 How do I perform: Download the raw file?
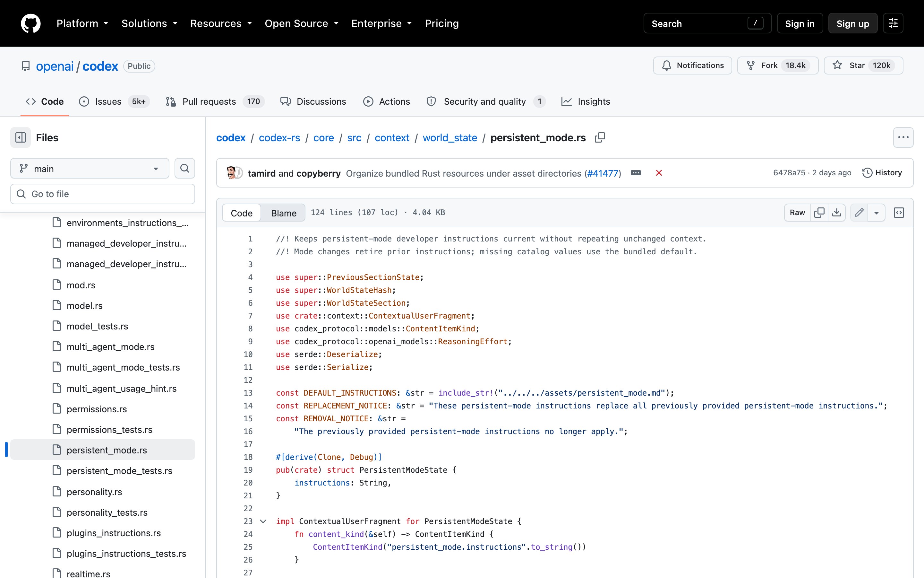tap(836, 213)
